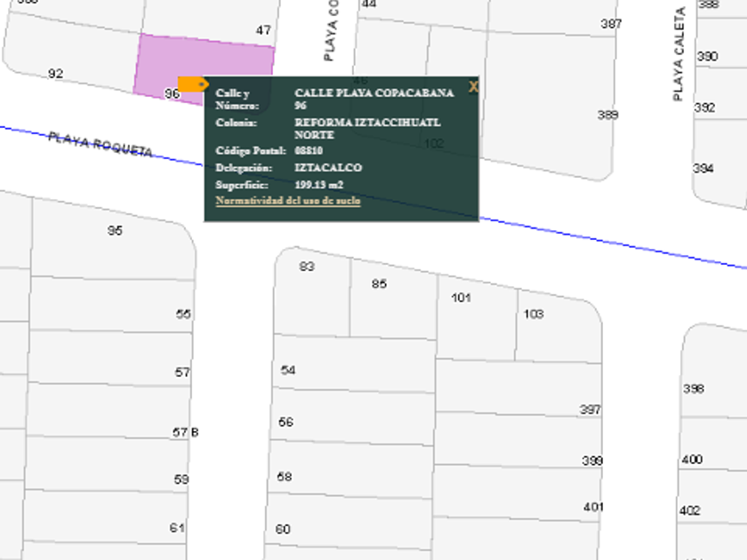Image resolution: width=747 pixels, height=560 pixels.
Task: Click lot number 54
Action: coord(288,371)
